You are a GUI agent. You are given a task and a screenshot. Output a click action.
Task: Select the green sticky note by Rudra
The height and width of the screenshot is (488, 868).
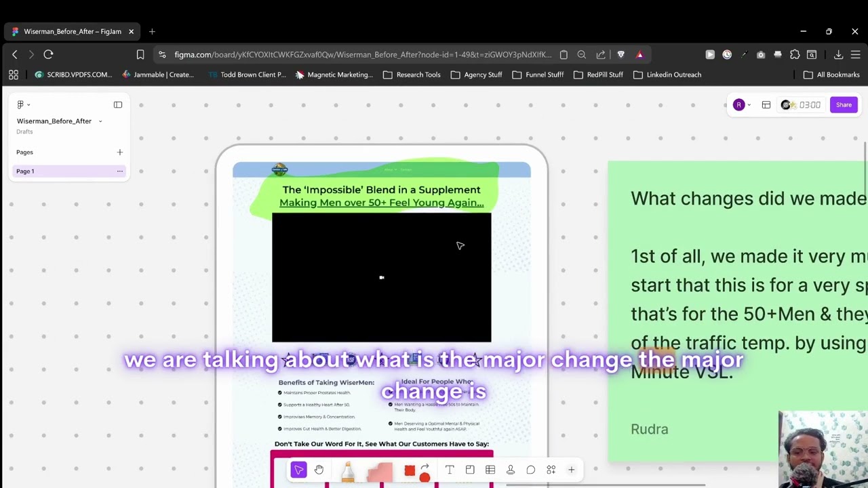pos(738,310)
